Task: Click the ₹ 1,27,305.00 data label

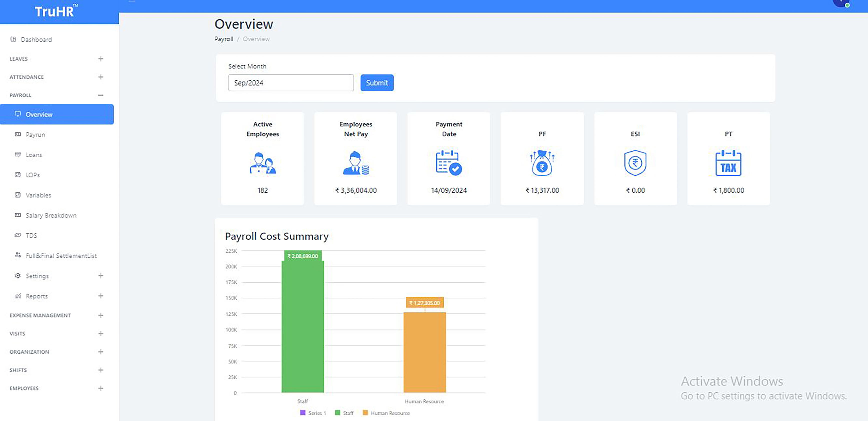Action: coord(425,303)
